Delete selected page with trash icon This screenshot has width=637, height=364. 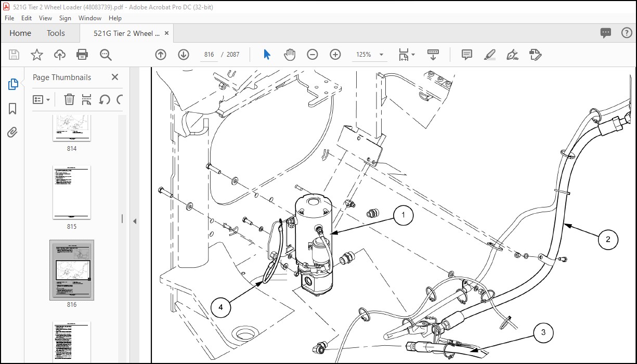click(x=69, y=99)
